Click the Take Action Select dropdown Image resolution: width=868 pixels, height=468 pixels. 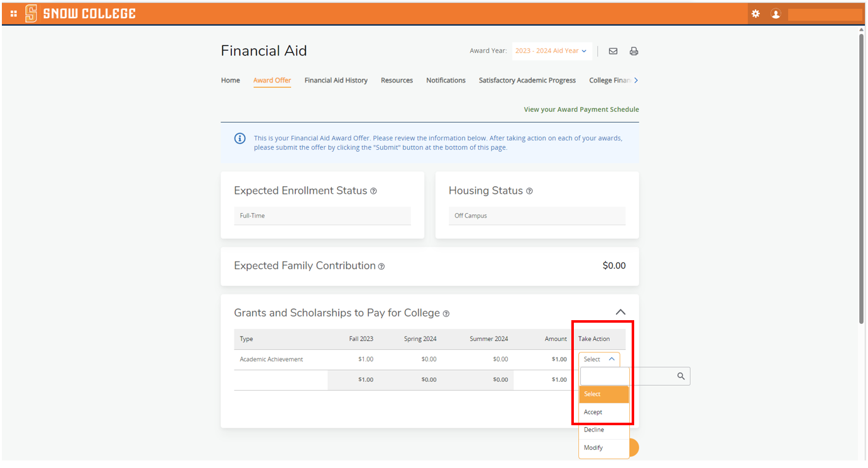click(x=598, y=359)
